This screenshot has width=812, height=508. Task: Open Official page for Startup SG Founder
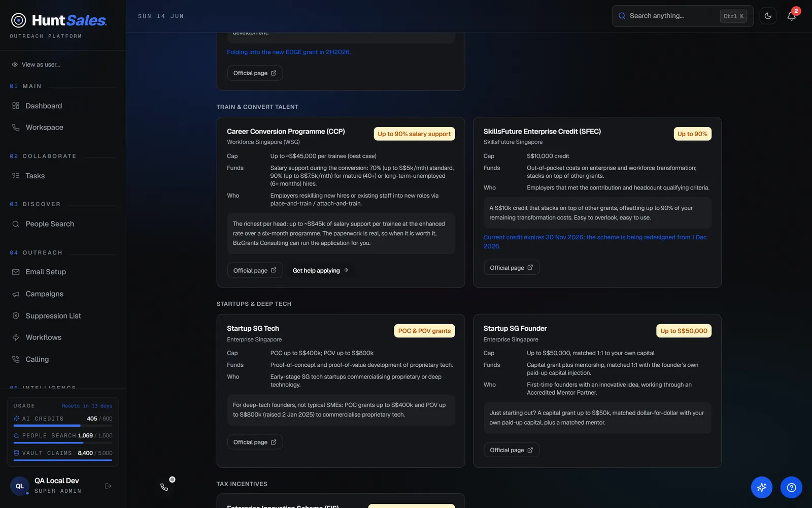pos(511,450)
